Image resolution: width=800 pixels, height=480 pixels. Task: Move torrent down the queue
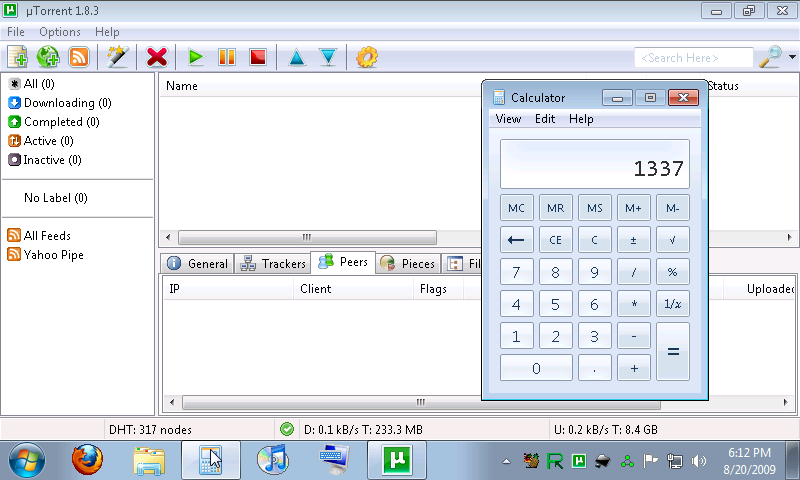coord(327,57)
